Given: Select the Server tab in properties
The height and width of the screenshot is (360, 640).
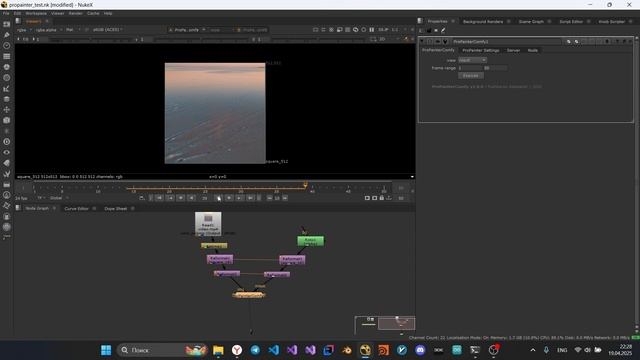Looking at the screenshot, I should coord(513,51).
